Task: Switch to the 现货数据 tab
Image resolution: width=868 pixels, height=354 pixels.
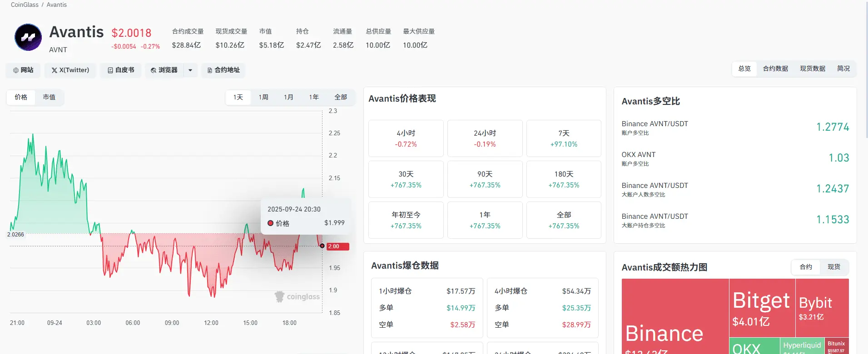Action: click(813, 69)
